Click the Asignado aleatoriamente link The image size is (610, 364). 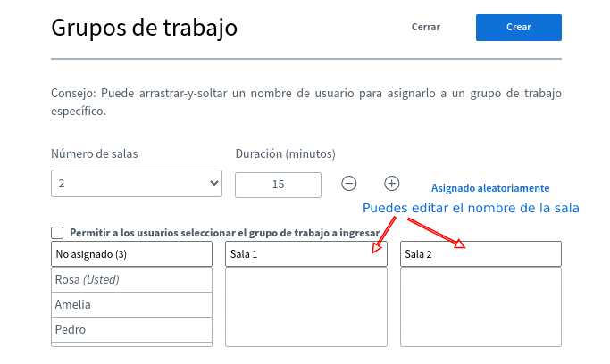coord(489,188)
